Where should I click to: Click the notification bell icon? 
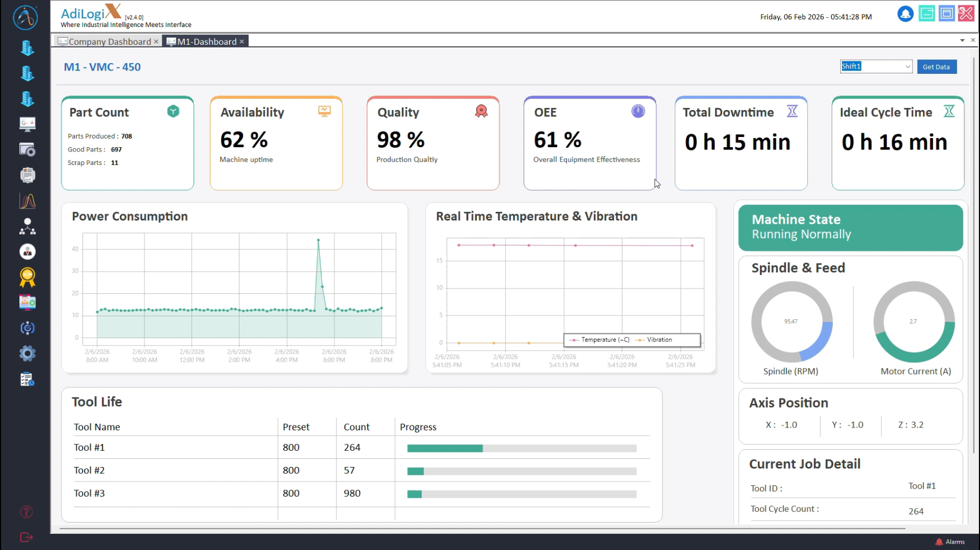pyautogui.click(x=905, y=14)
